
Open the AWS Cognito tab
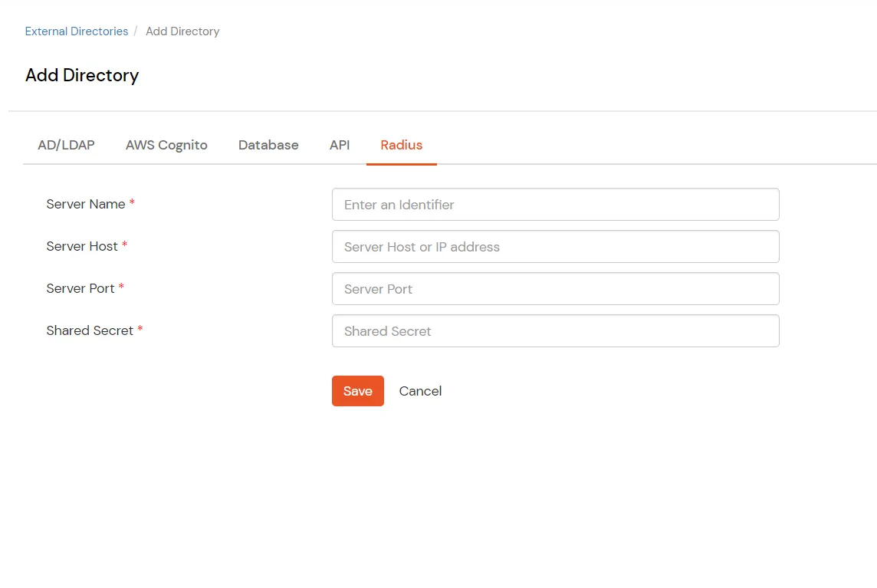pos(166,145)
